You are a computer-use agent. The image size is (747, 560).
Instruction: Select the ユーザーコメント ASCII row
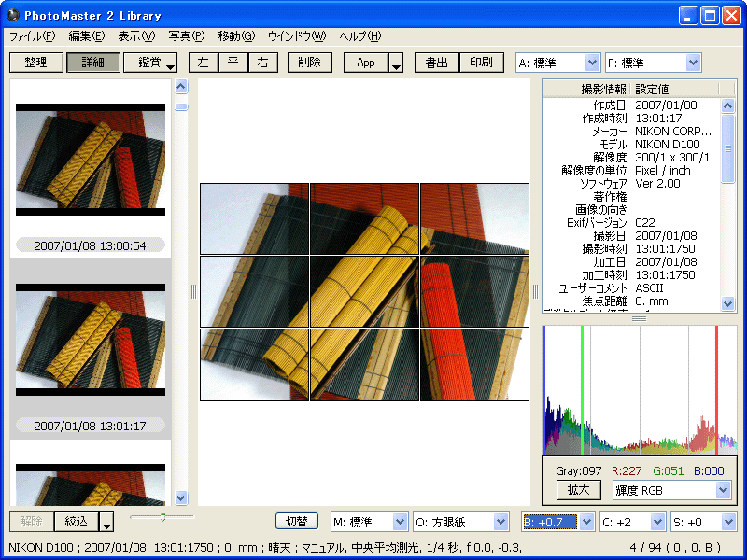tap(632, 288)
